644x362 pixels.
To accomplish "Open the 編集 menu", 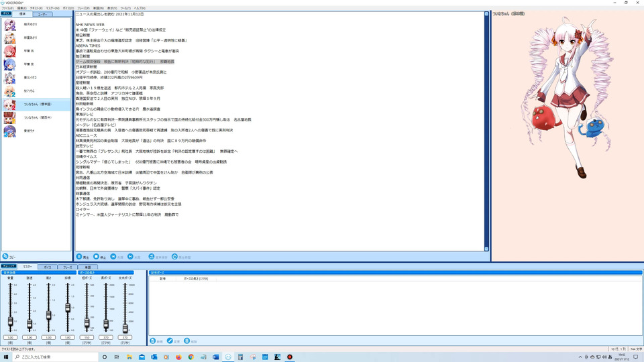I will click(x=21, y=8).
